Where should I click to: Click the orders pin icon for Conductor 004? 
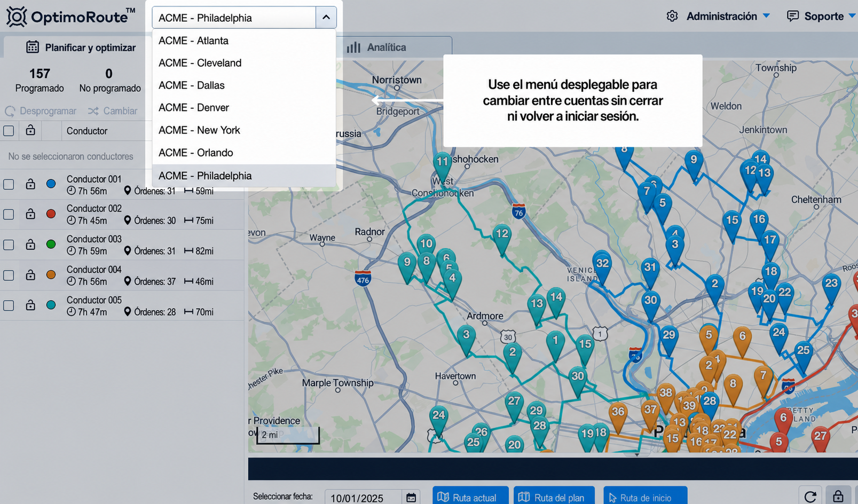(x=128, y=281)
